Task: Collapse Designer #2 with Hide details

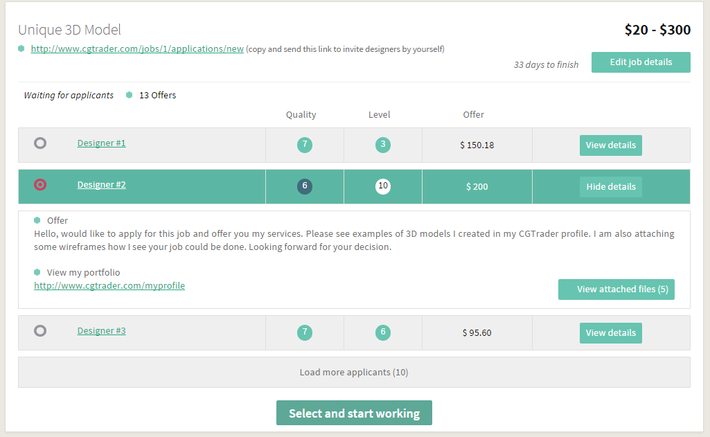Action: pos(610,187)
